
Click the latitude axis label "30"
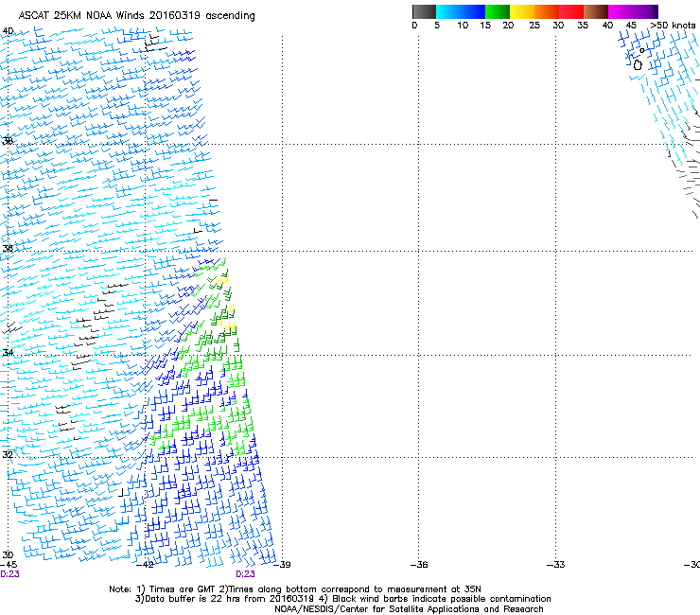click(x=8, y=554)
